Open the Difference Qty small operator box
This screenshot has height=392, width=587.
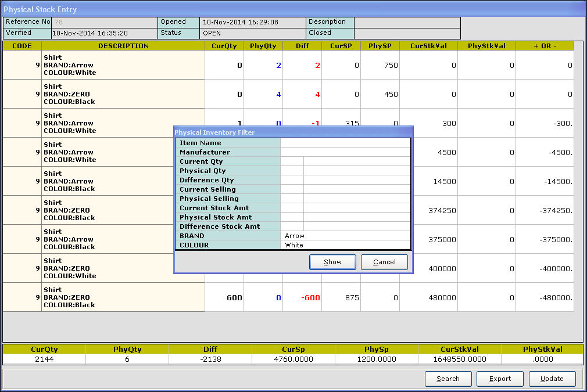pyautogui.click(x=292, y=180)
